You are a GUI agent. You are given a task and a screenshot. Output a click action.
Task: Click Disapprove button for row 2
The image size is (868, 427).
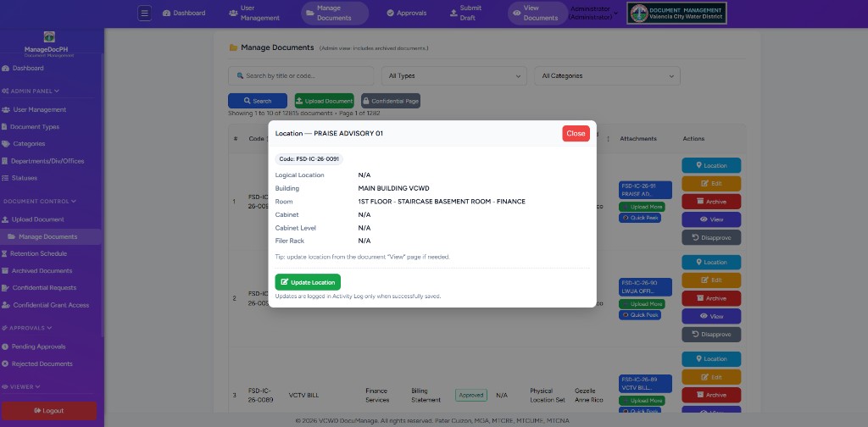(x=711, y=334)
